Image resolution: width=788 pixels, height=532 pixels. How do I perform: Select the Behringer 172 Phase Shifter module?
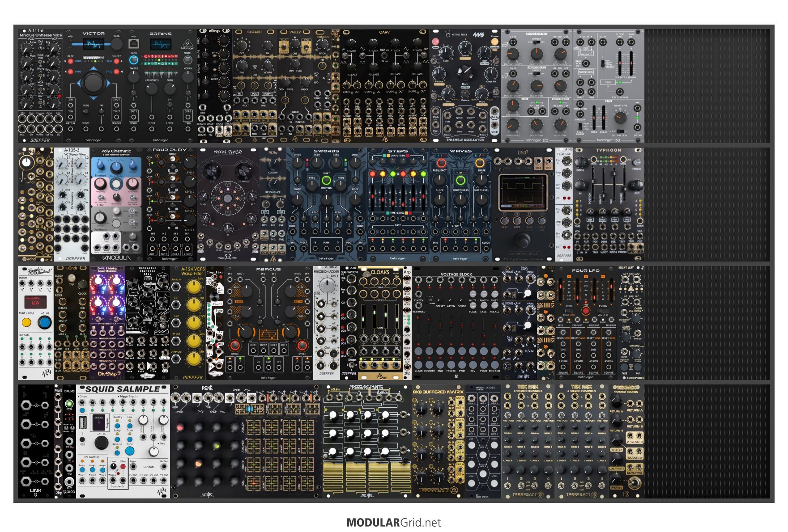click(x=537, y=86)
